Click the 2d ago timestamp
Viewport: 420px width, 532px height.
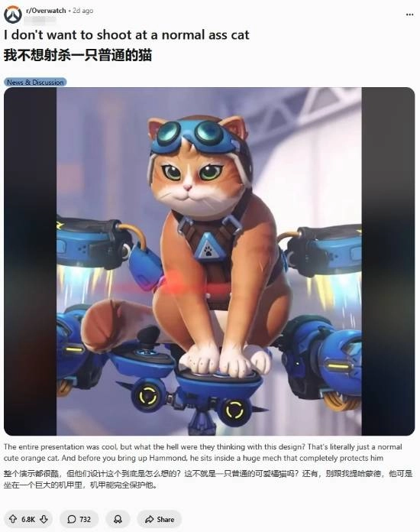(83, 11)
